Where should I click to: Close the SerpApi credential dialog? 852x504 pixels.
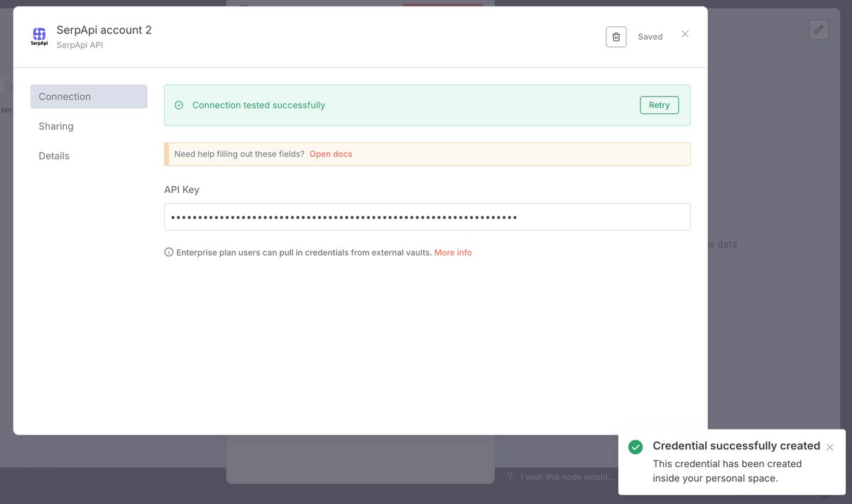click(684, 34)
